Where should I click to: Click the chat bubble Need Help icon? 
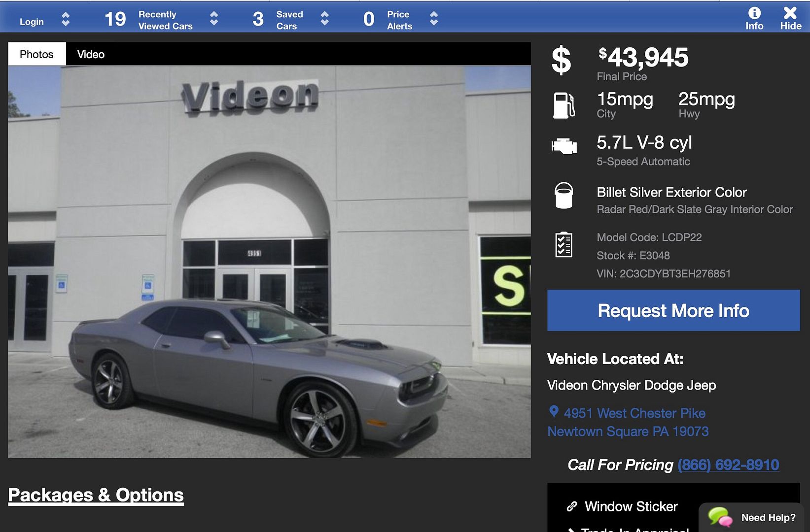click(x=720, y=517)
